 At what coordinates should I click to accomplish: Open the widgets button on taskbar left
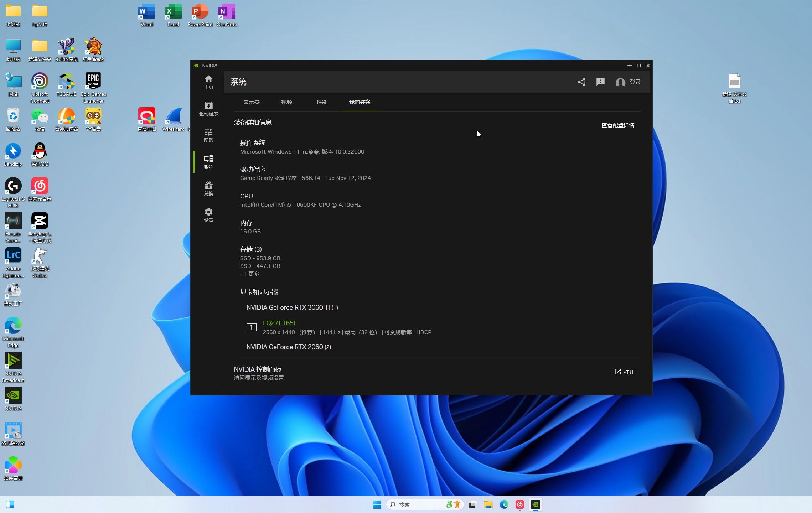pyautogui.click(x=10, y=504)
